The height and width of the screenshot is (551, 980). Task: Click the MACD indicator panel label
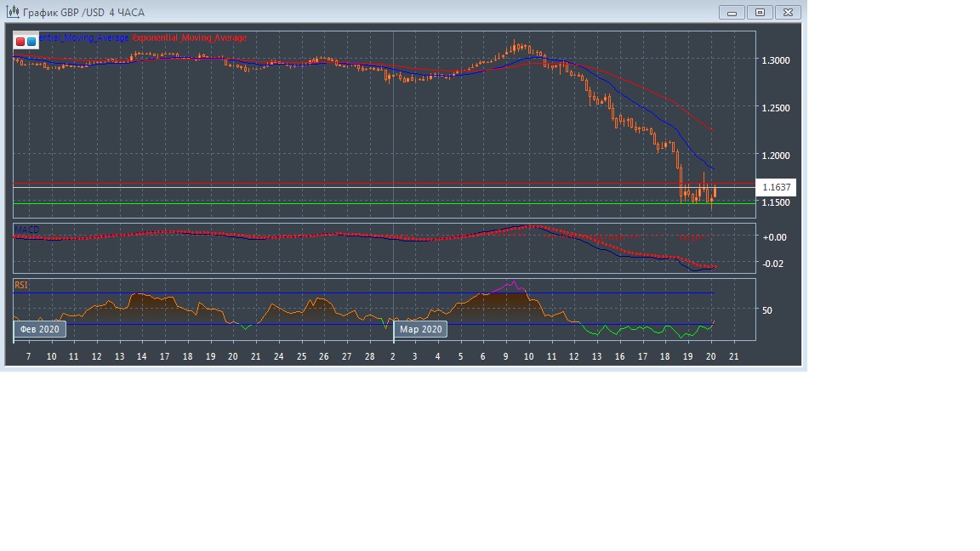click(x=26, y=230)
